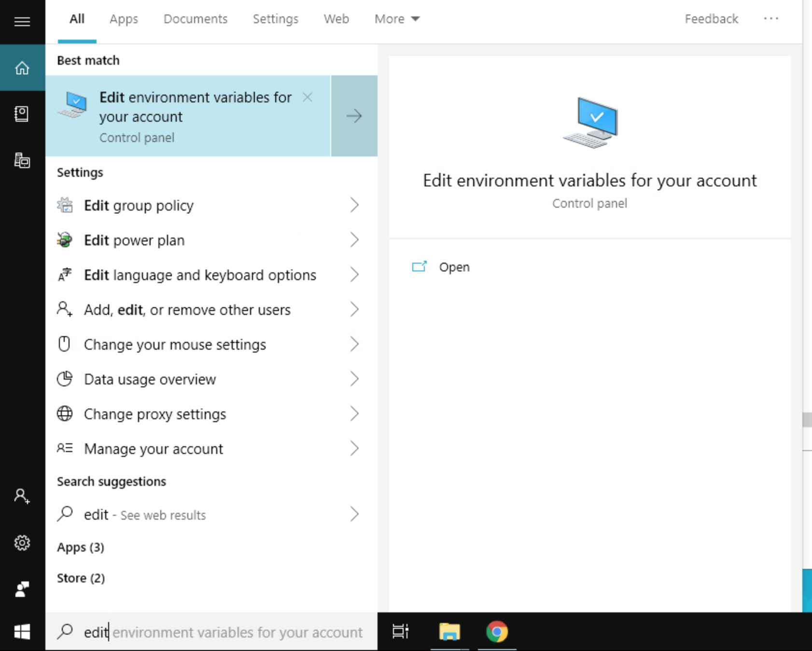Image resolution: width=812 pixels, height=651 pixels.
Task: Open the hamburger menu icon
Action: point(22,22)
